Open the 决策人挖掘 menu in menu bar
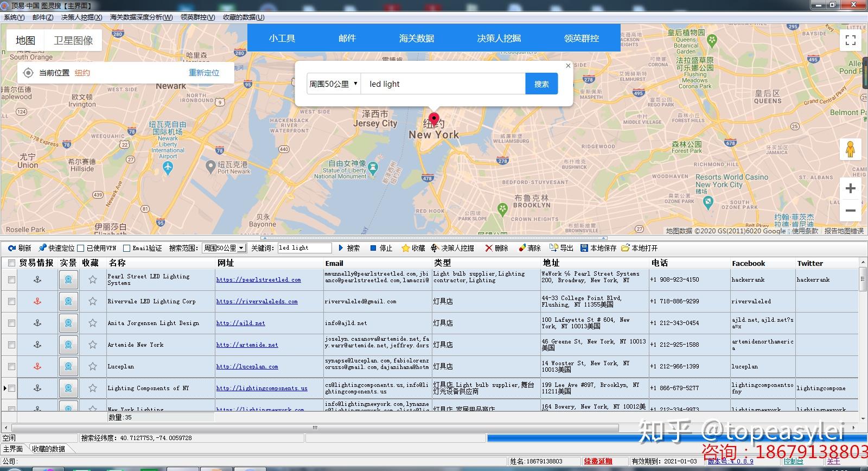The width and height of the screenshot is (868, 471). point(82,17)
